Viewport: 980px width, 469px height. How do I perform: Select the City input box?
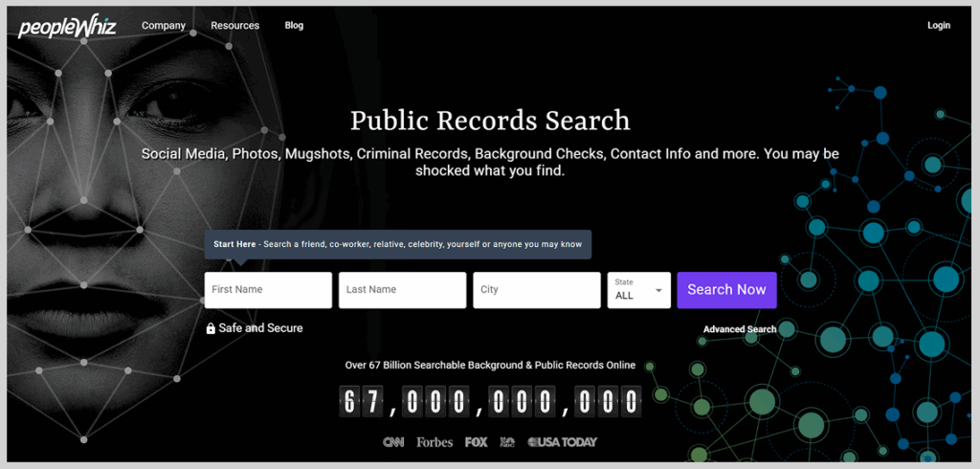pyautogui.click(x=536, y=290)
